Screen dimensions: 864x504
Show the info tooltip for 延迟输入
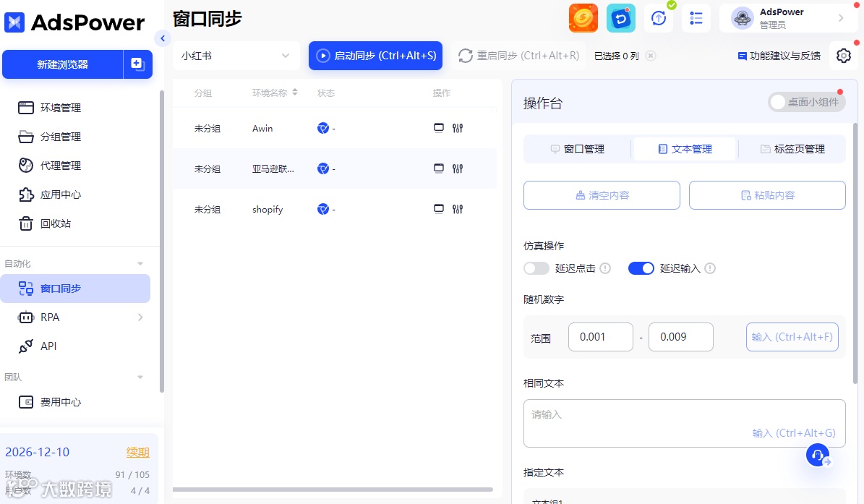point(710,268)
